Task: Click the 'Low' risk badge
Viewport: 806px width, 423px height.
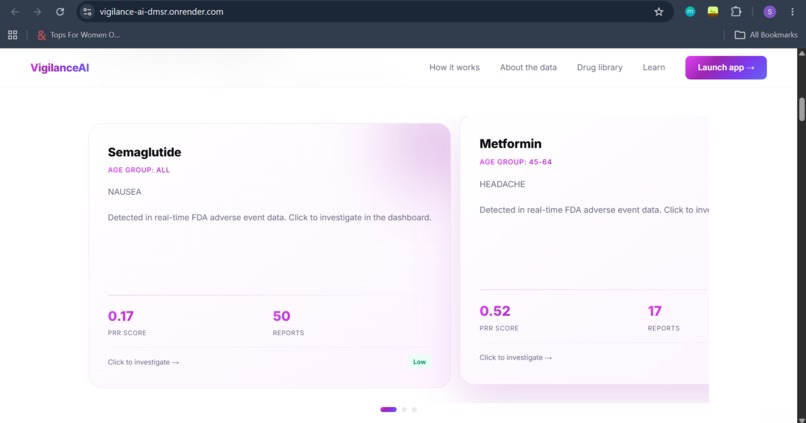Action: 419,362
